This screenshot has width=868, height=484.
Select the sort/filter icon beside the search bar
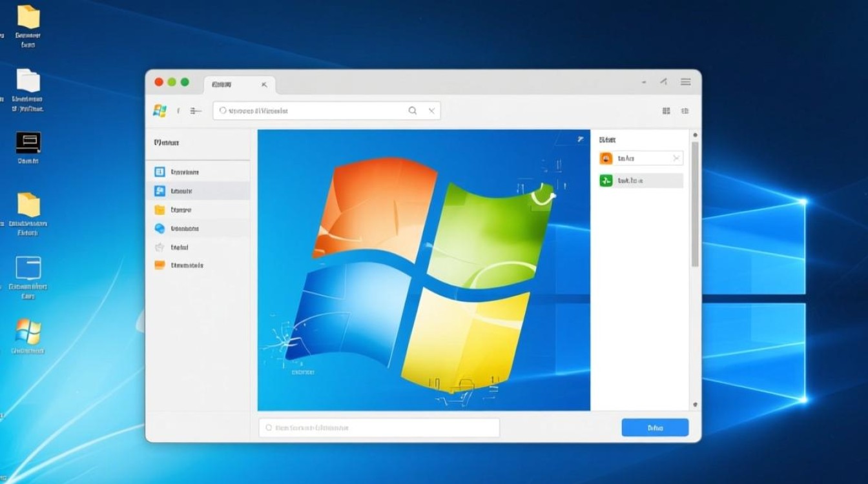195,110
